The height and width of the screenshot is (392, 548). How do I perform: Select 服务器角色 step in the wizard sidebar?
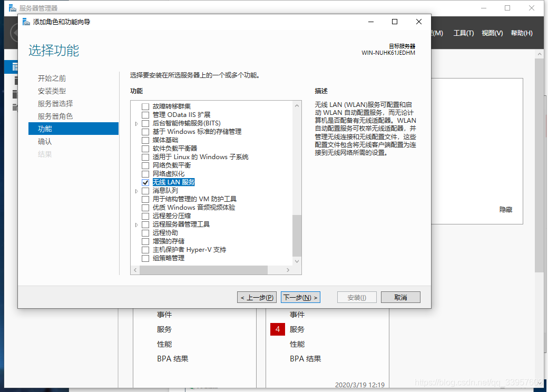click(x=55, y=116)
